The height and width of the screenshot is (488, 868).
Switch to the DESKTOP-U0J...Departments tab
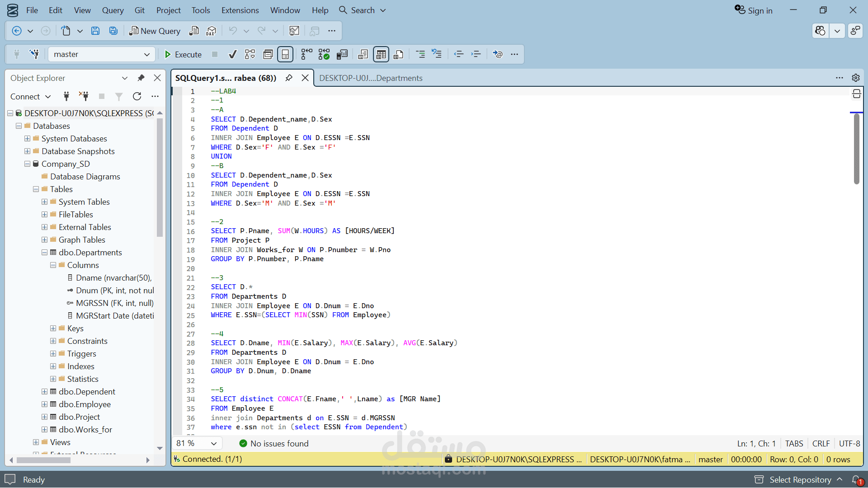pyautogui.click(x=371, y=78)
